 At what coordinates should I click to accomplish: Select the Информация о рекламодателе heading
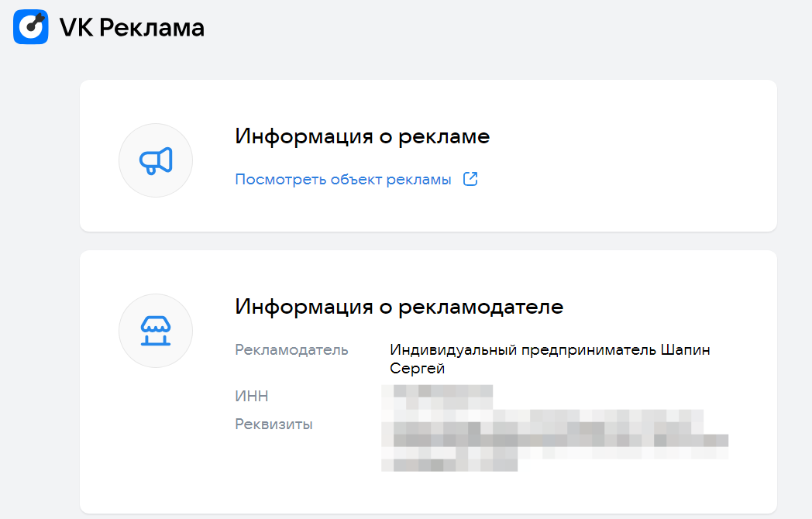click(399, 307)
